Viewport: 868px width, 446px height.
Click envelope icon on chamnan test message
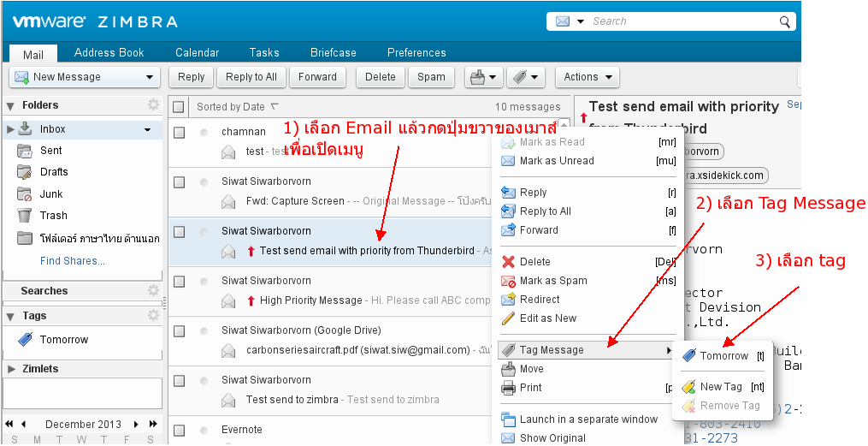click(228, 152)
